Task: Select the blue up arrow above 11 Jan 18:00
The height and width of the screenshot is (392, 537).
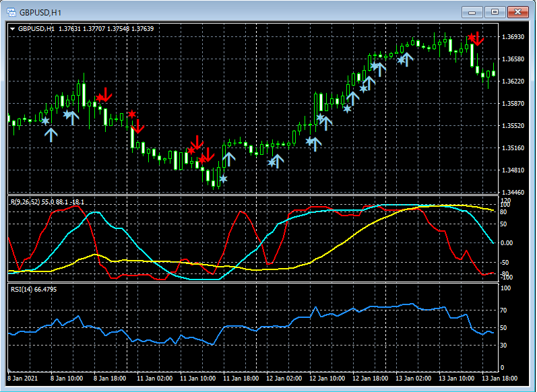Action: (229, 159)
